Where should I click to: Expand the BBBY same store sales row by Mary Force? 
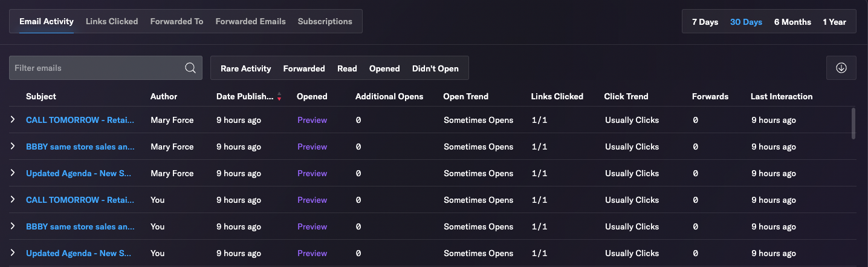12,147
